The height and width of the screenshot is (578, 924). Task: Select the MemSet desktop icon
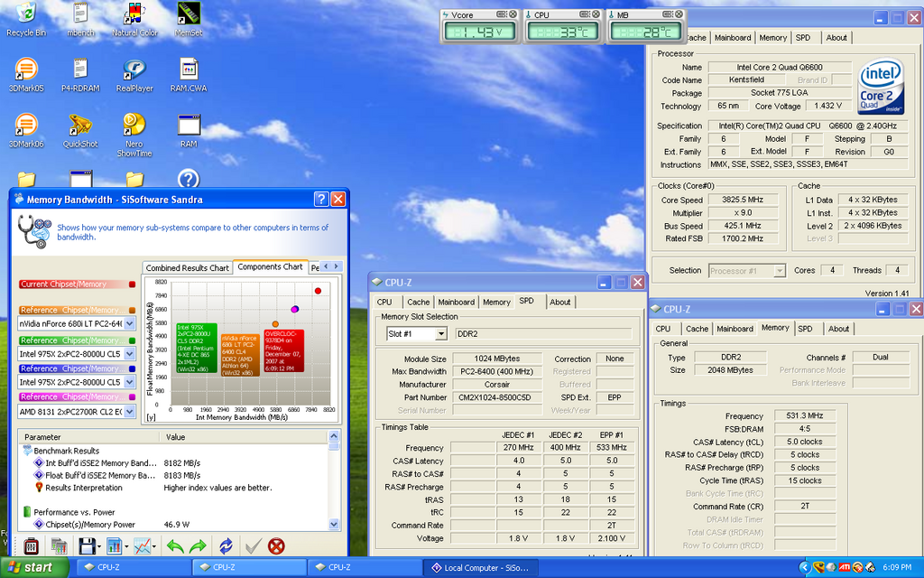(x=189, y=19)
